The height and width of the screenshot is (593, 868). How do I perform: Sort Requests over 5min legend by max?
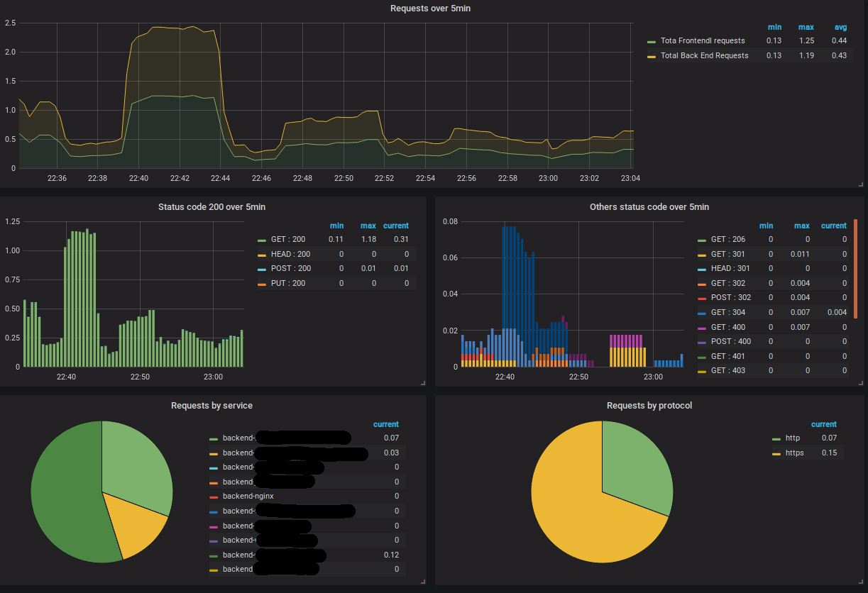tap(806, 27)
